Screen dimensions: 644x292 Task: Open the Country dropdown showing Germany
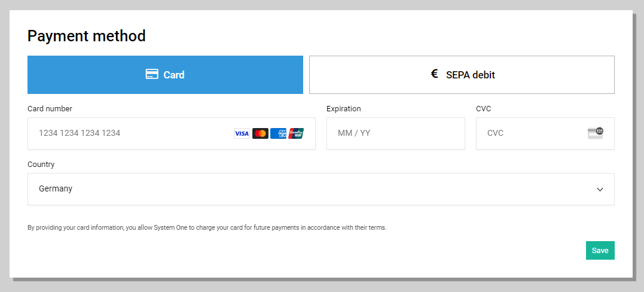[x=321, y=189]
